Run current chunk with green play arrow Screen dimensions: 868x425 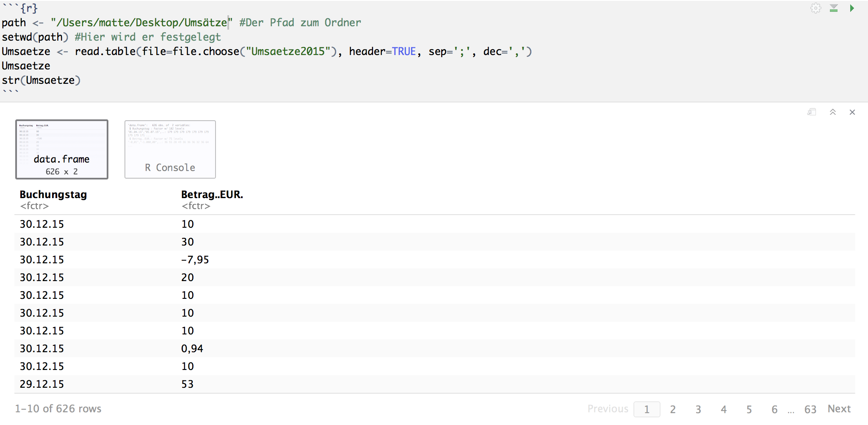852,8
